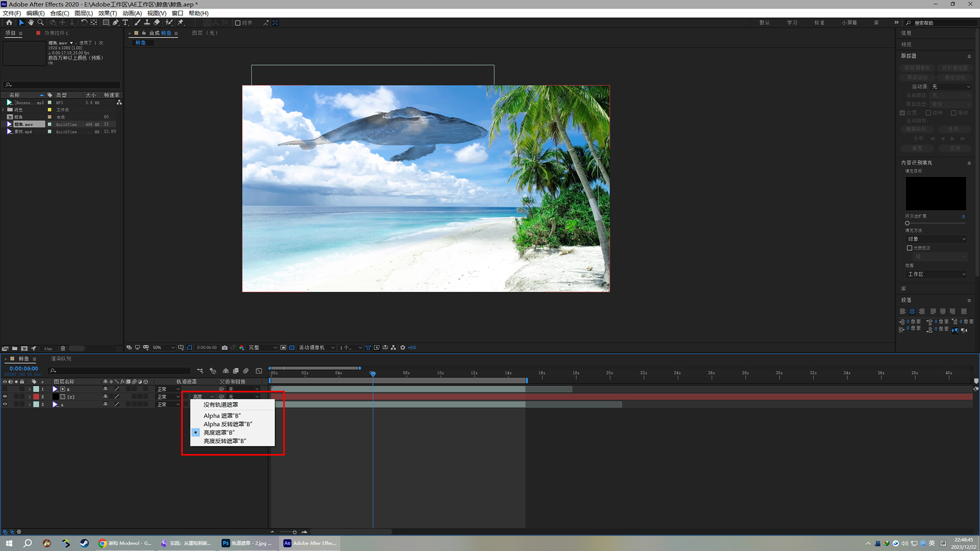Open the 工作区 range dropdown

click(936, 274)
